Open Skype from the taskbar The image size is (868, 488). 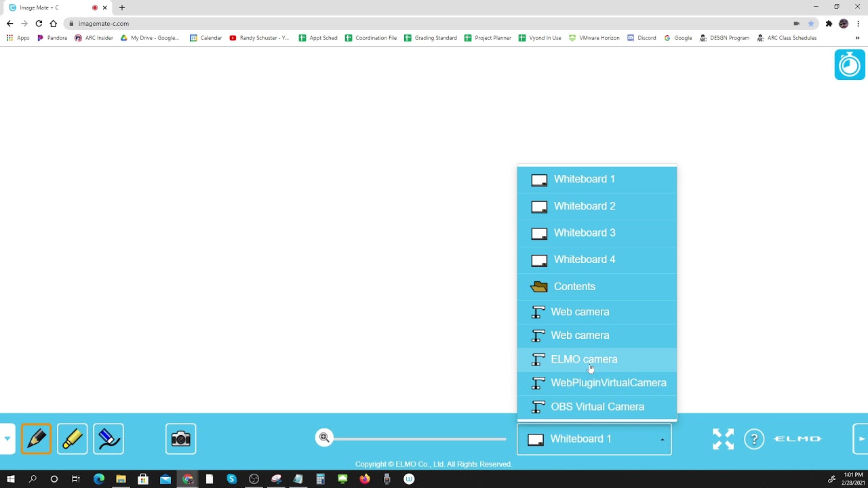[x=232, y=479]
